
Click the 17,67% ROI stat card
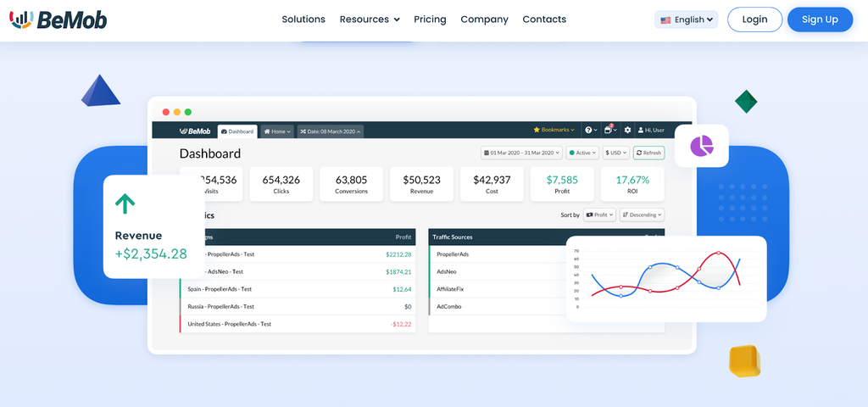click(x=632, y=184)
